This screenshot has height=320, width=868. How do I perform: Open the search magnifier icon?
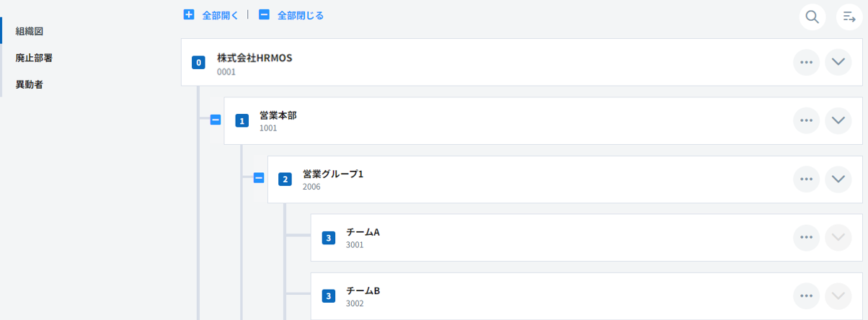(x=812, y=17)
